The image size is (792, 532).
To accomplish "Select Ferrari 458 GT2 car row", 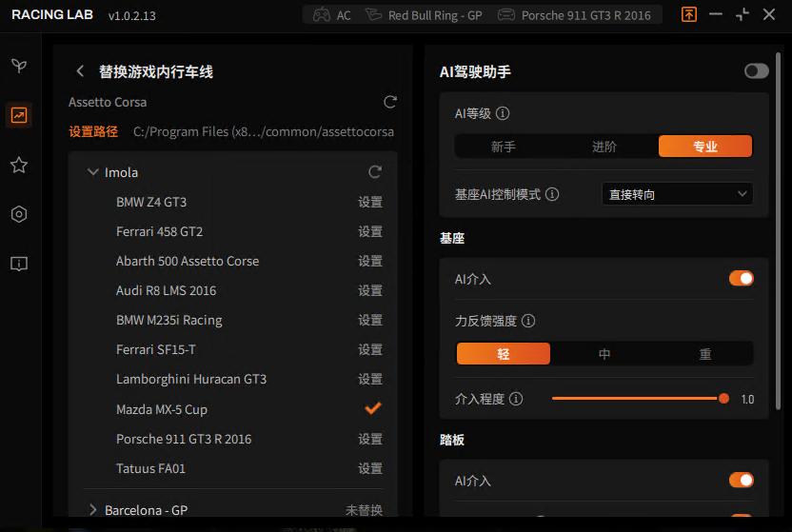I will [233, 231].
